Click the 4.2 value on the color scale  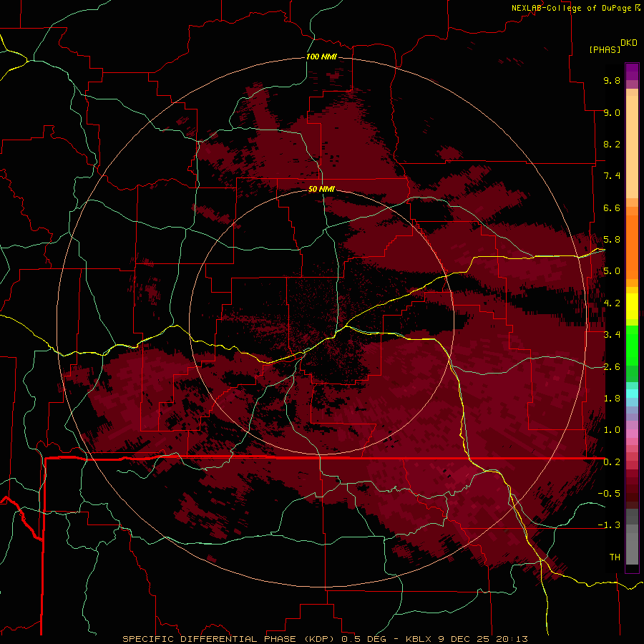point(612,303)
